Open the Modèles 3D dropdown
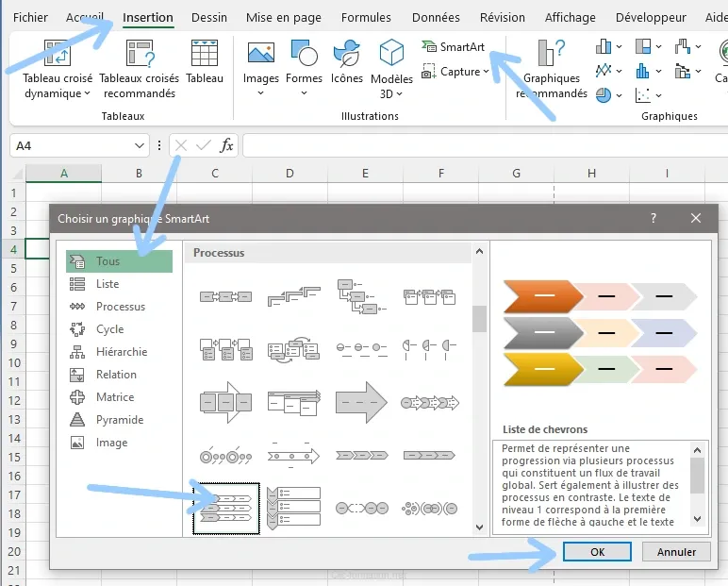 391,68
